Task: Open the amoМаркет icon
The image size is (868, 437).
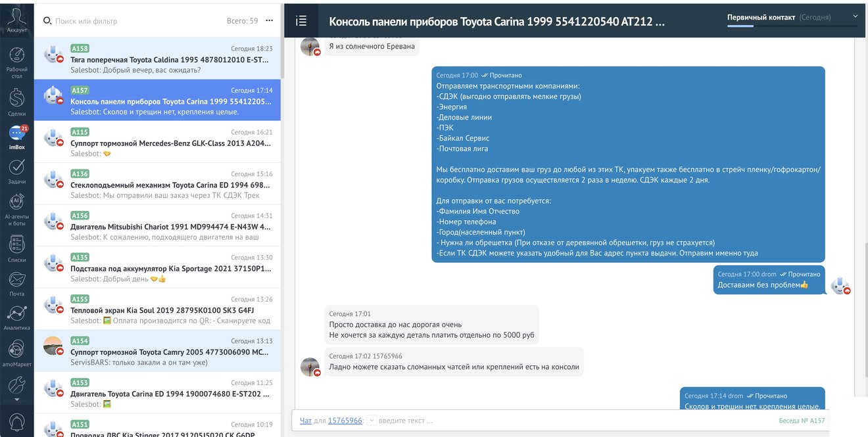Action: [17, 352]
